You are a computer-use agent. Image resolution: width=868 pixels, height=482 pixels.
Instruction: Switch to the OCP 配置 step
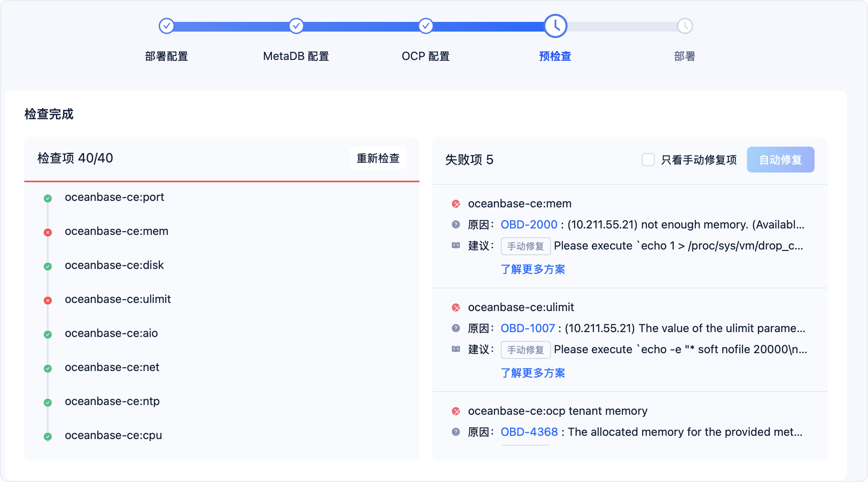(x=425, y=56)
